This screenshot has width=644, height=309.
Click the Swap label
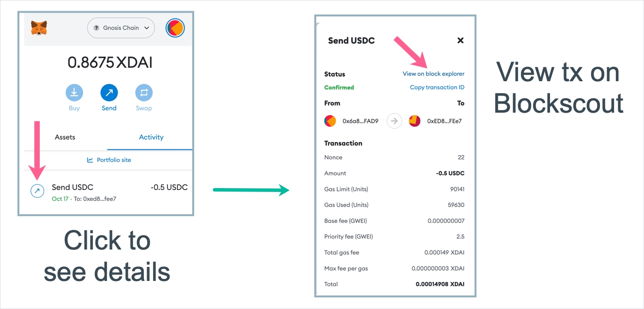144,108
